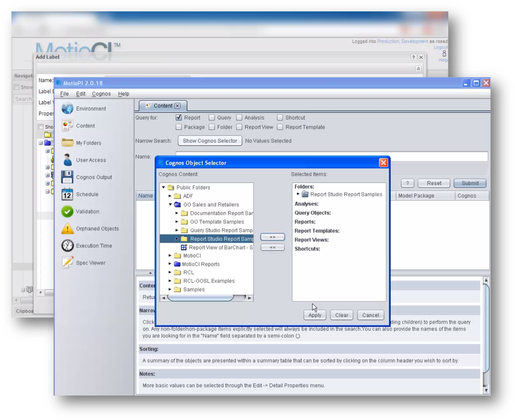This screenshot has height=420, width=515.
Task: Open the File menu
Action: (64, 94)
